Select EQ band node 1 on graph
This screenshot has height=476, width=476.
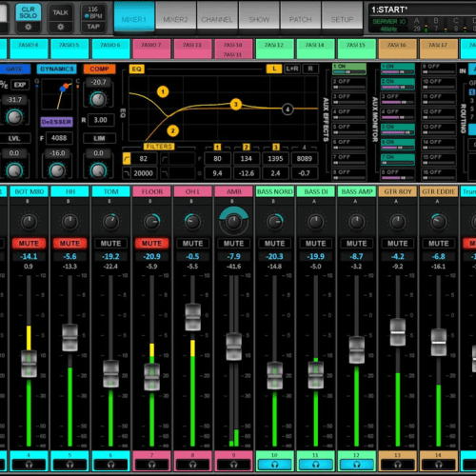[163, 92]
